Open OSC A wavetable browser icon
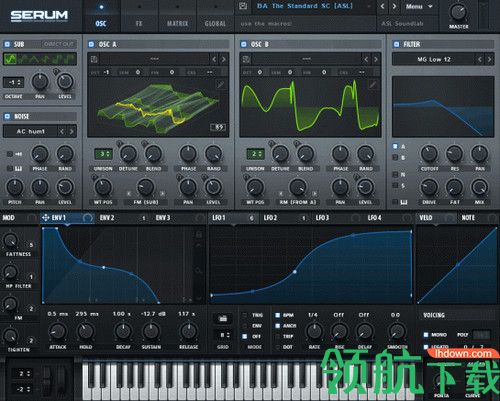This screenshot has height=401, width=500. click(94, 59)
